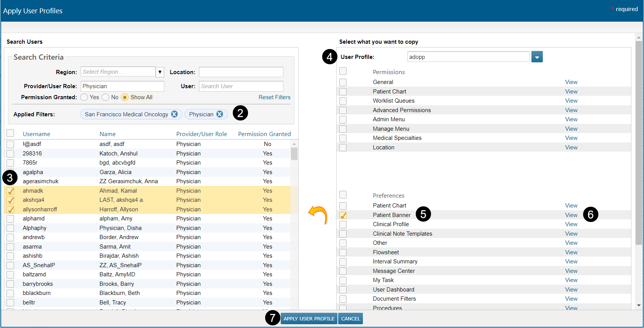Open the Provider/User Role combo box
The height and width of the screenshot is (328, 644).
pos(122,86)
